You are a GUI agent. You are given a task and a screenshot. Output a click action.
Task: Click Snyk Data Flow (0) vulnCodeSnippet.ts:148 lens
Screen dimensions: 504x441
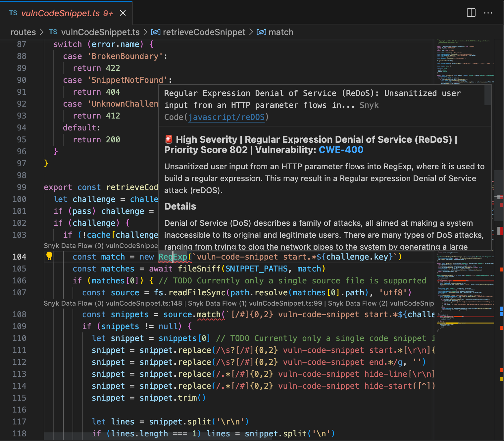click(x=113, y=304)
